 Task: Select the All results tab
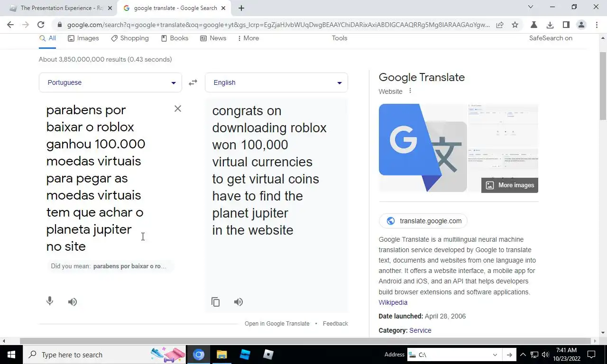pos(47,38)
